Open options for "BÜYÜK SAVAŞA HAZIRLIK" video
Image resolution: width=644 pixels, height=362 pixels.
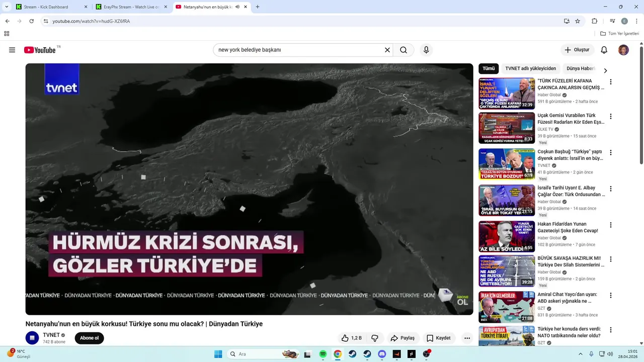[611, 259]
